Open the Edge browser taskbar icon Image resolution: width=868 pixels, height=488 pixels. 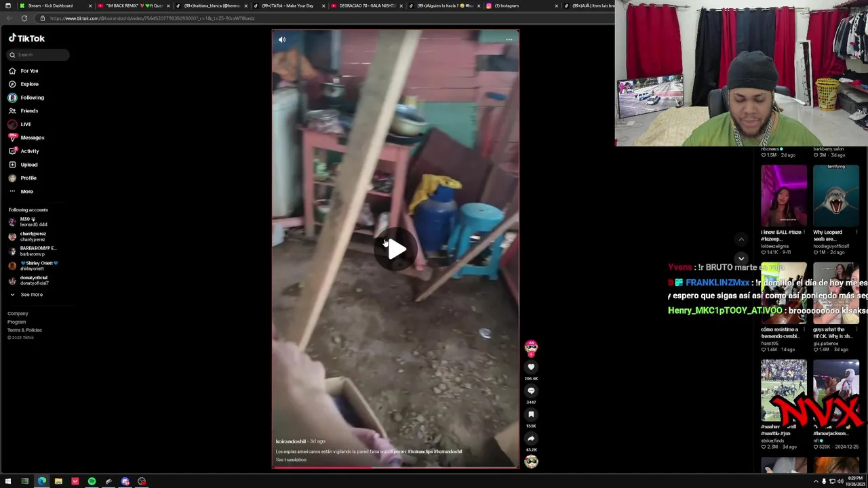tap(42, 481)
